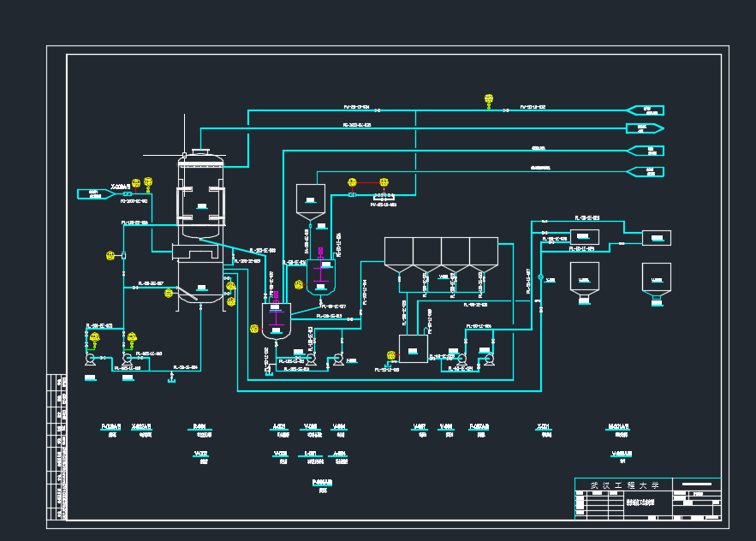Click the yellow instrument bubble on the top pipeline
This screenshot has width=756, height=541.
point(489,100)
